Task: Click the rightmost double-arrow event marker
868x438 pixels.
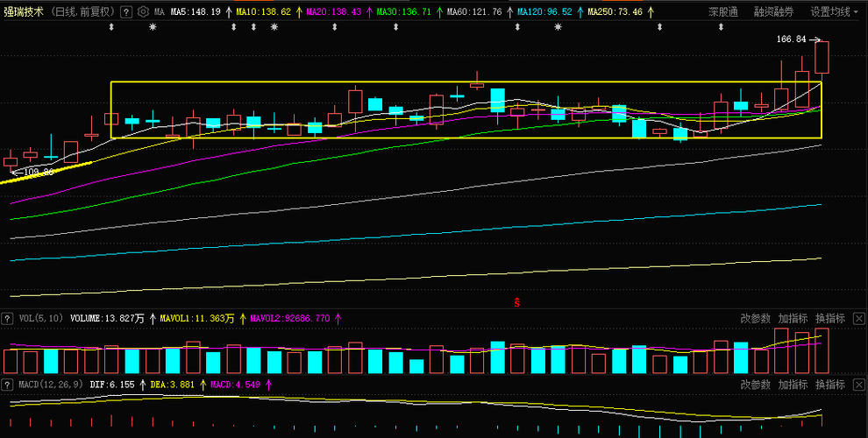Action: 721,26
